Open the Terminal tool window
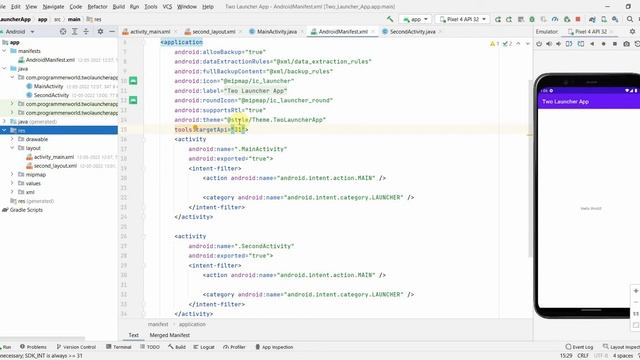This screenshot has height=360, width=640. click(x=118, y=347)
